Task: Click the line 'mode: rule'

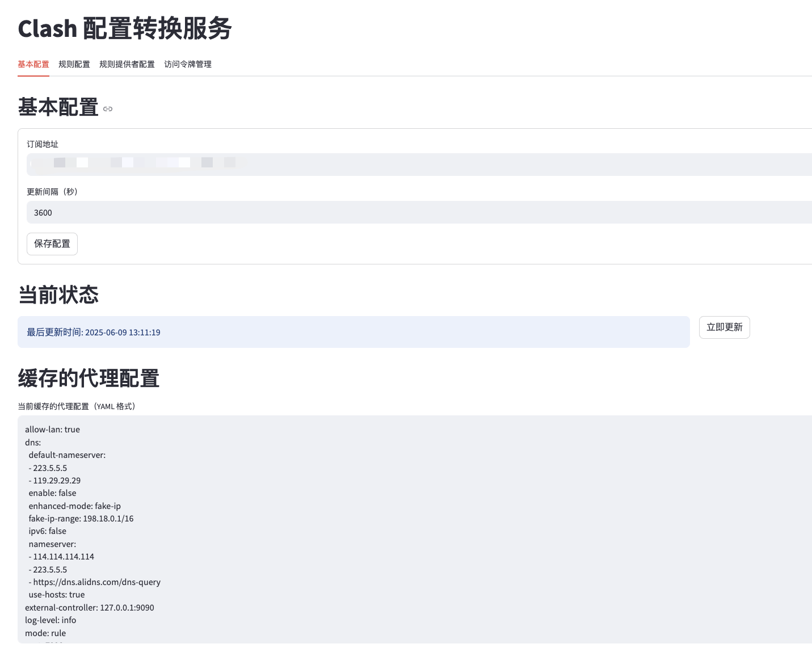Action: pyautogui.click(x=45, y=633)
